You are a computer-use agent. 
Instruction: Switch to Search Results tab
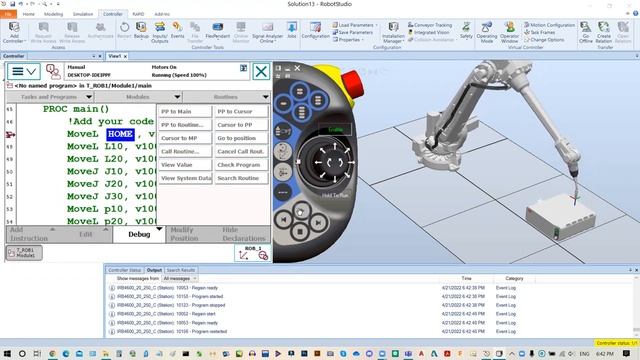(x=180, y=270)
